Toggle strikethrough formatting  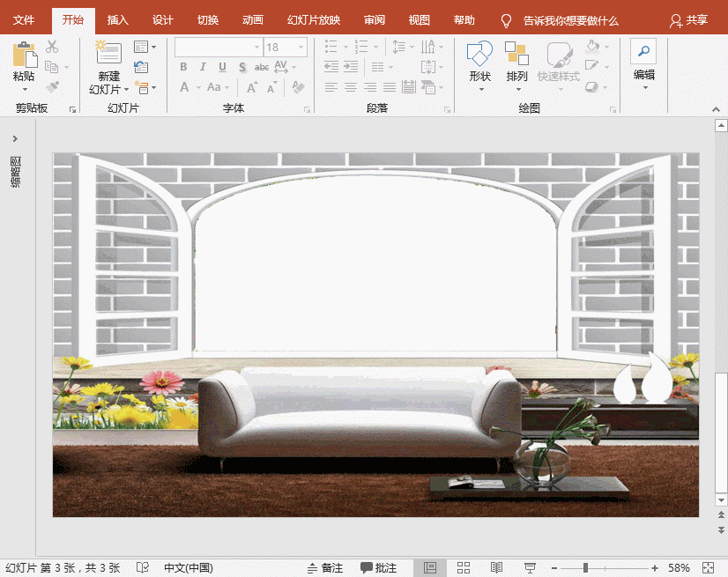(262, 67)
